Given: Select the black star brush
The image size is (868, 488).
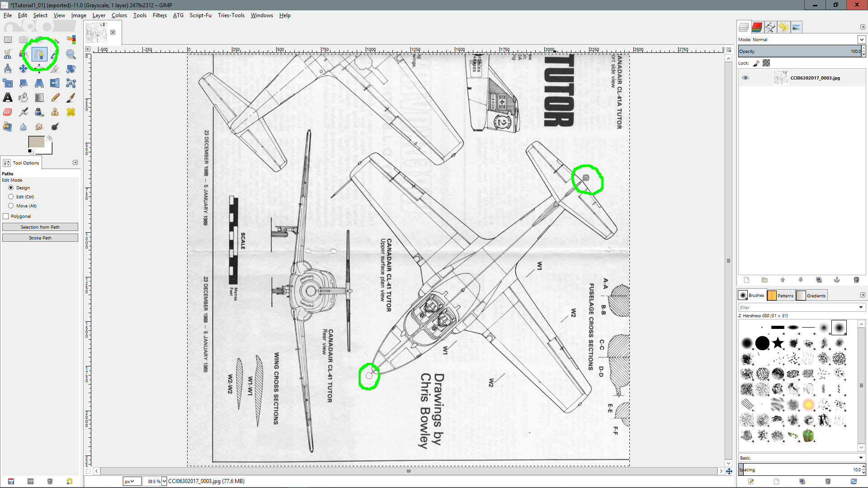Looking at the screenshot, I should coord(778,343).
